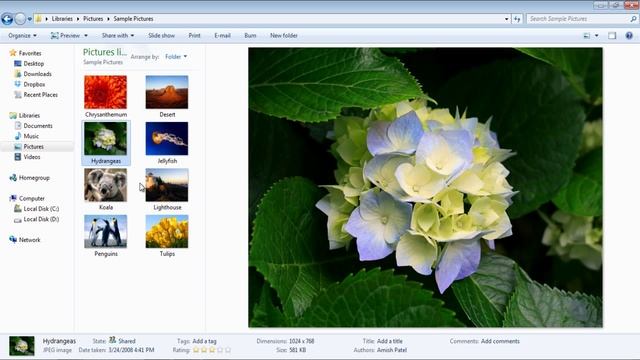The width and height of the screenshot is (640, 360).
Task: Click the Pictures breadcrumb in address bar
Action: pyautogui.click(x=93, y=19)
